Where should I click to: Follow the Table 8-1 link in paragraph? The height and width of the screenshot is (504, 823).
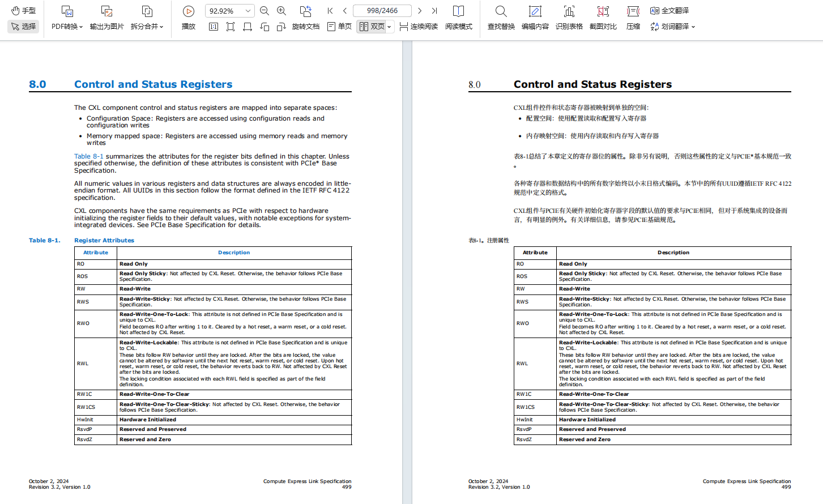(89, 156)
